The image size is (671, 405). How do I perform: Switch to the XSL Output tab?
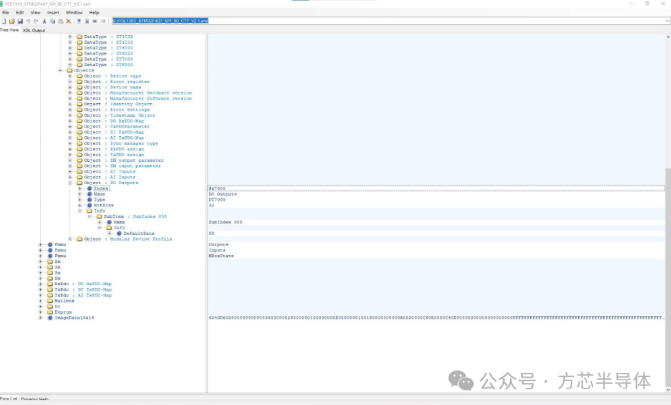click(34, 30)
